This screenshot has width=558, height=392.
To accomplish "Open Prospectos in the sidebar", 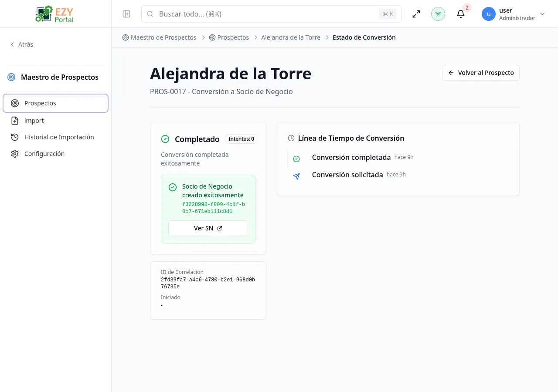I will pyautogui.click(x=55, y=103).
